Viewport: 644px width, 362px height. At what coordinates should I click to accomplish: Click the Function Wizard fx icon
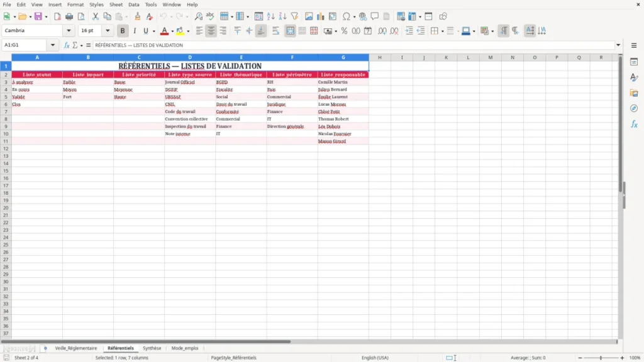[x=67, y=45]
